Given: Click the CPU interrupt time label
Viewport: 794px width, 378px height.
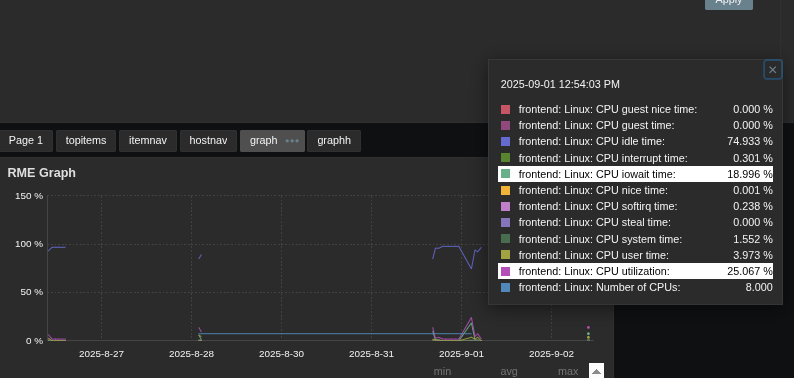Looking at the screenshot, I should 603,158.
